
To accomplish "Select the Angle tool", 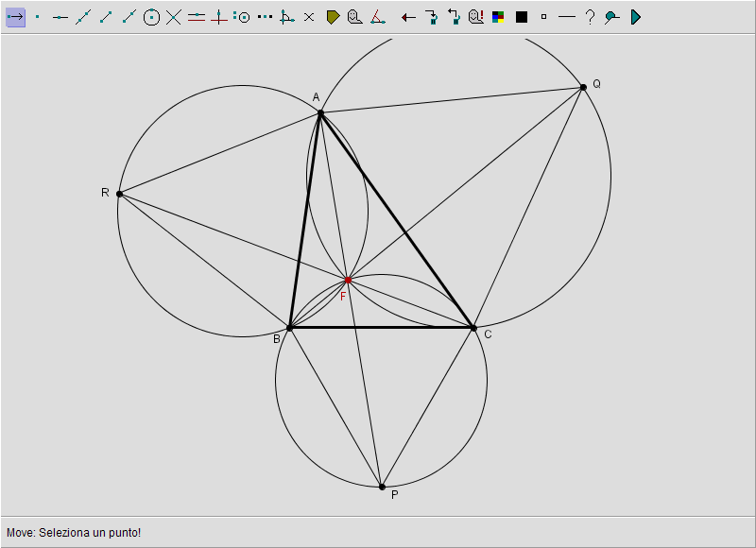I will click(287, 17).
